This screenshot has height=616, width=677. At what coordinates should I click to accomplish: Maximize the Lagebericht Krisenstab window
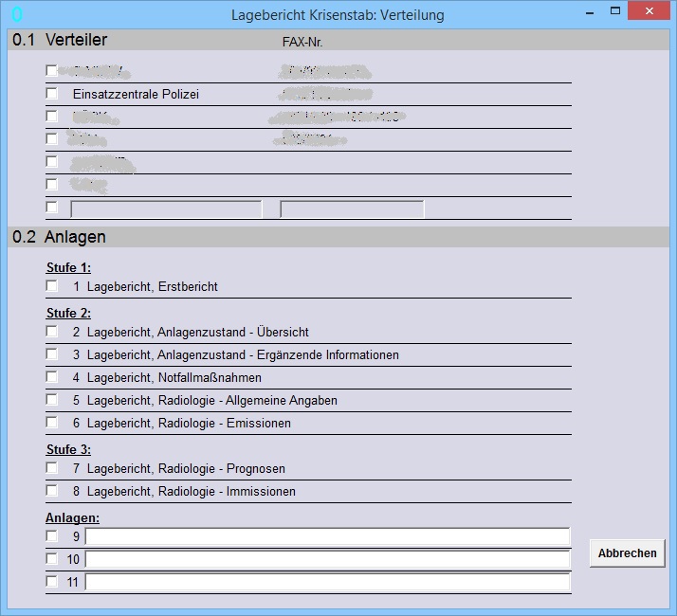click(x=615, y=11)
